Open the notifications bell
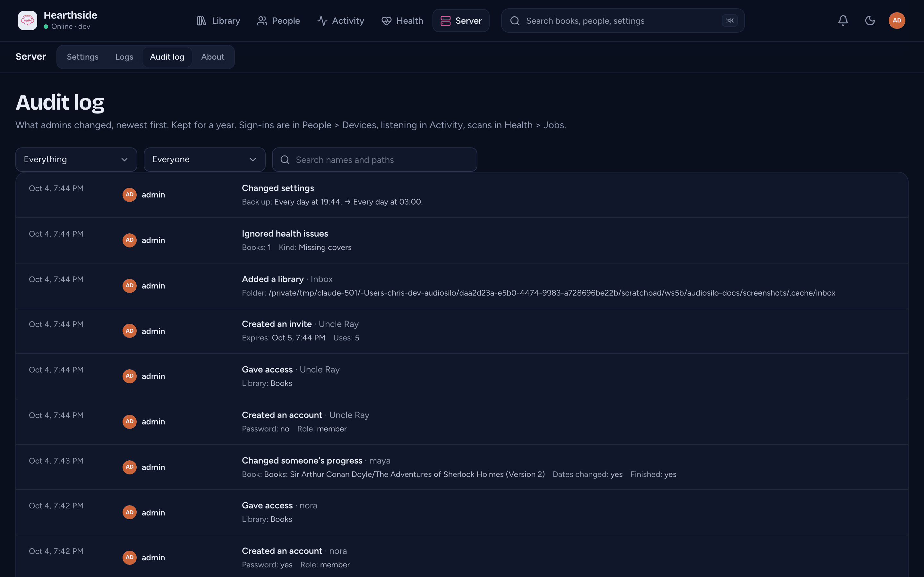 click(843, 21)
